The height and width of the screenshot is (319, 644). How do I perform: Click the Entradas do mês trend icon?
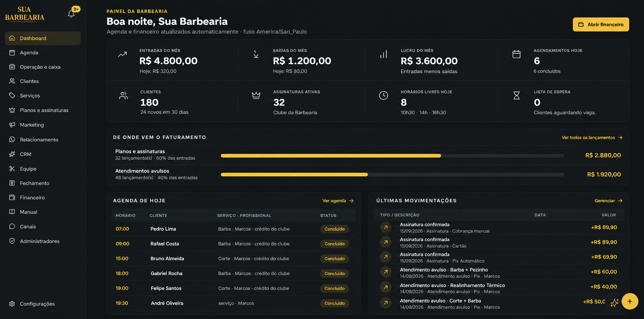tap(122, 55)
